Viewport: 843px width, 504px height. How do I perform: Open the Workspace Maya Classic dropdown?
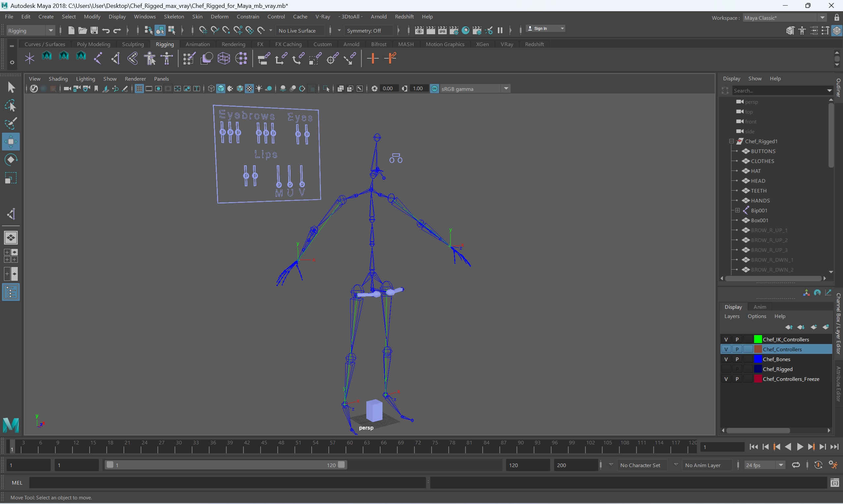785,18
